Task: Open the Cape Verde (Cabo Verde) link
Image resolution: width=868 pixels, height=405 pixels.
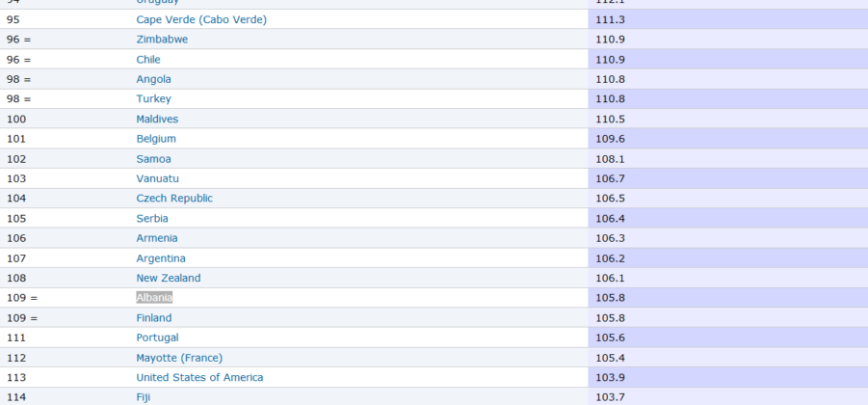Action: (201, 19)
